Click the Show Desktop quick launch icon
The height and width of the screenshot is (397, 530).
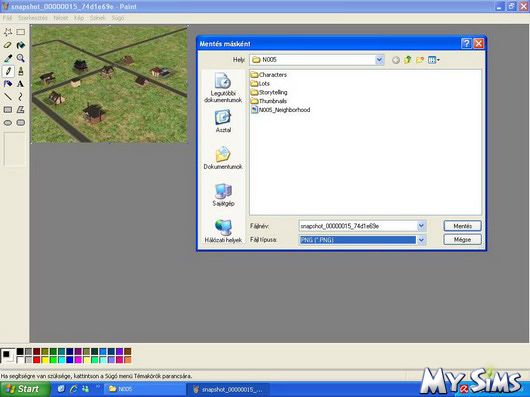point(61,389)
